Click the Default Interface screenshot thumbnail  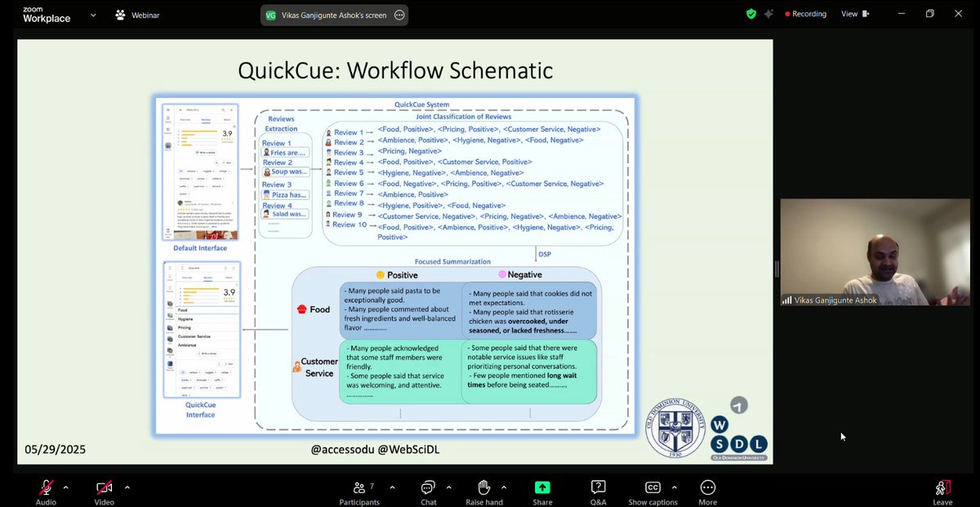click(x=200, y=171)
